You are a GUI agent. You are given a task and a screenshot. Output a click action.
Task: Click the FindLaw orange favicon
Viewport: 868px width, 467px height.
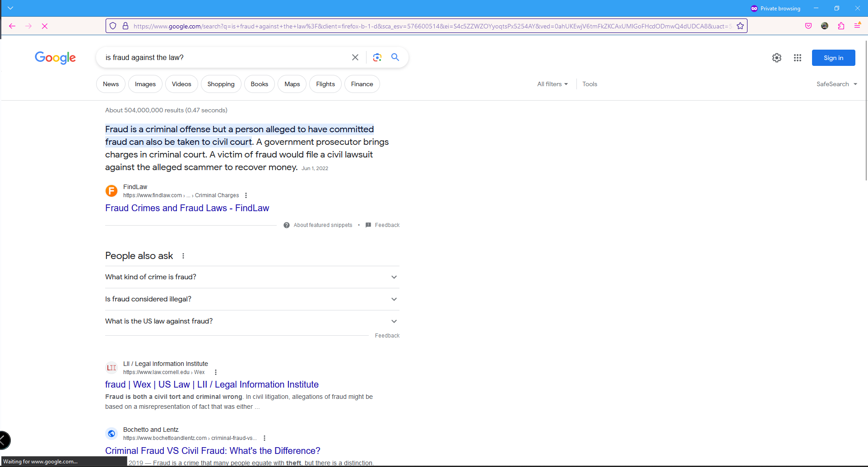tap(111, 191)
